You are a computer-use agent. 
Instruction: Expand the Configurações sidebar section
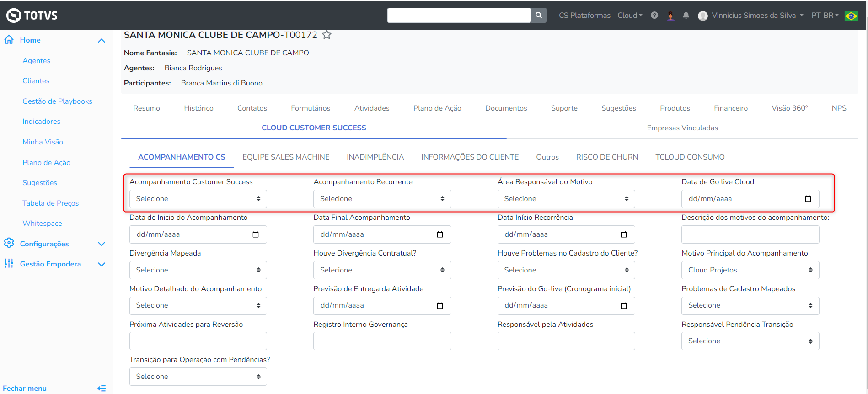(102, 244)
